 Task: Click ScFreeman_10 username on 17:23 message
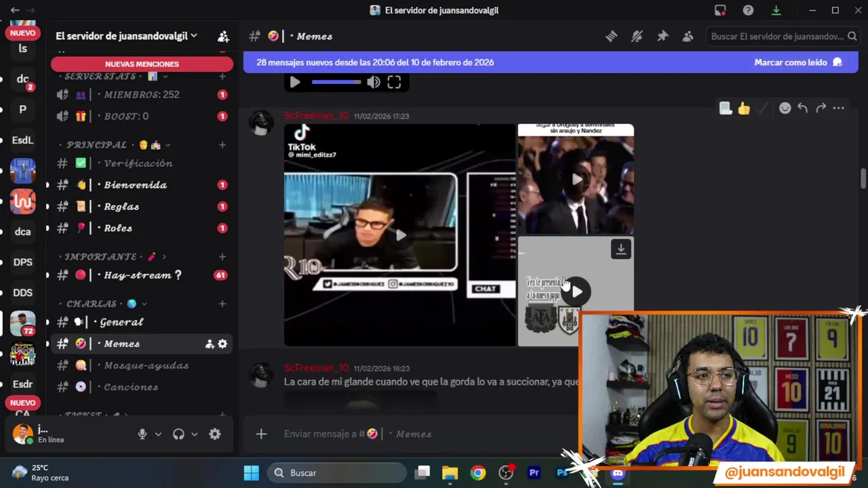[316, 116]
